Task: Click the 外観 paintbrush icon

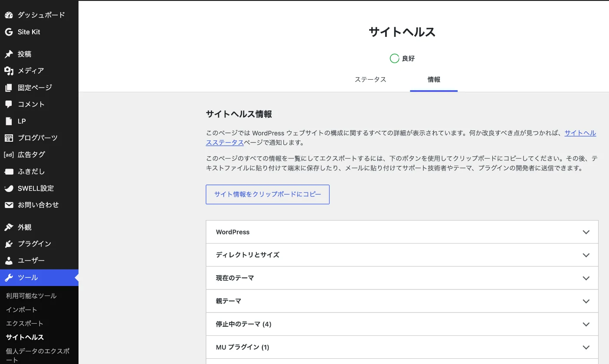Action: pos(9,227)
